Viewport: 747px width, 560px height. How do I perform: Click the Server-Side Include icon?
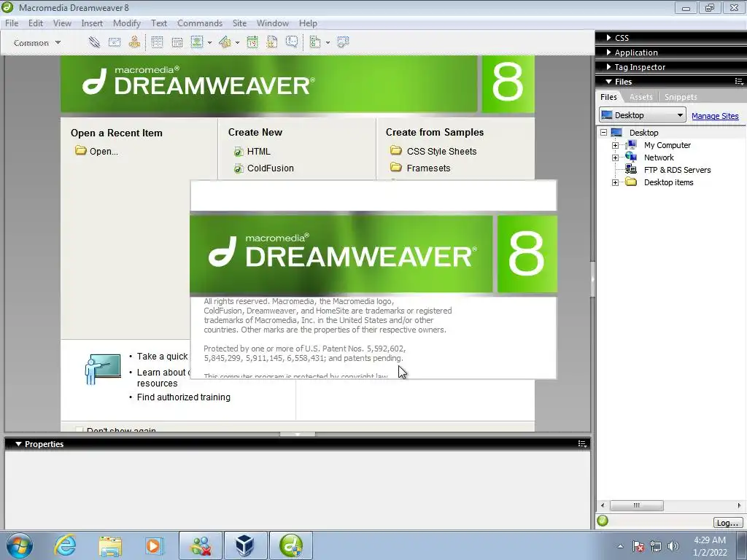[272, 42]
